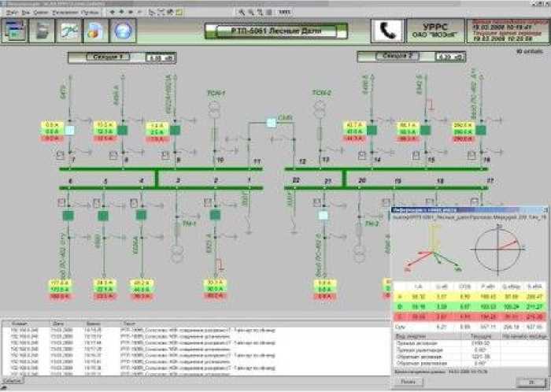Click the OK button in the dialog
The height and width of the screenshot is (392, 551).
pyautogui.click(x=531, y=382)
